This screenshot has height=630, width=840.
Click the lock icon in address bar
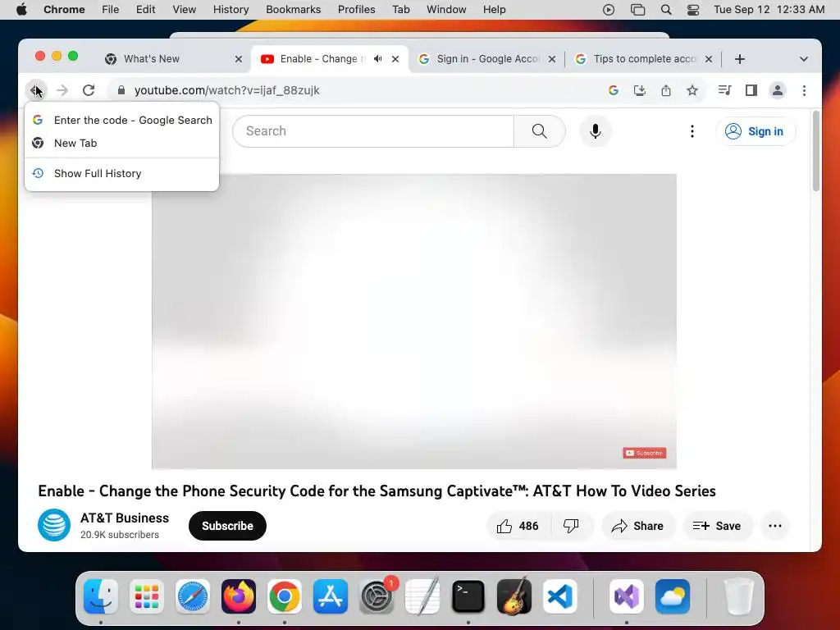coord(121,90)
